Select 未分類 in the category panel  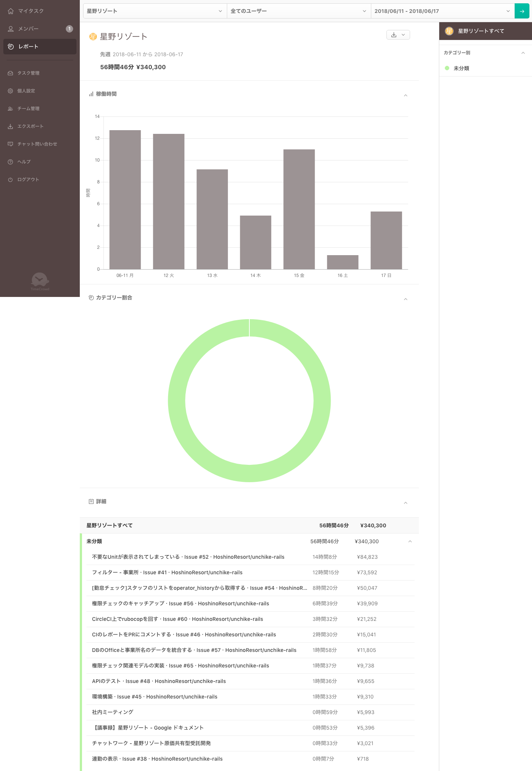[x=485, y=68]
